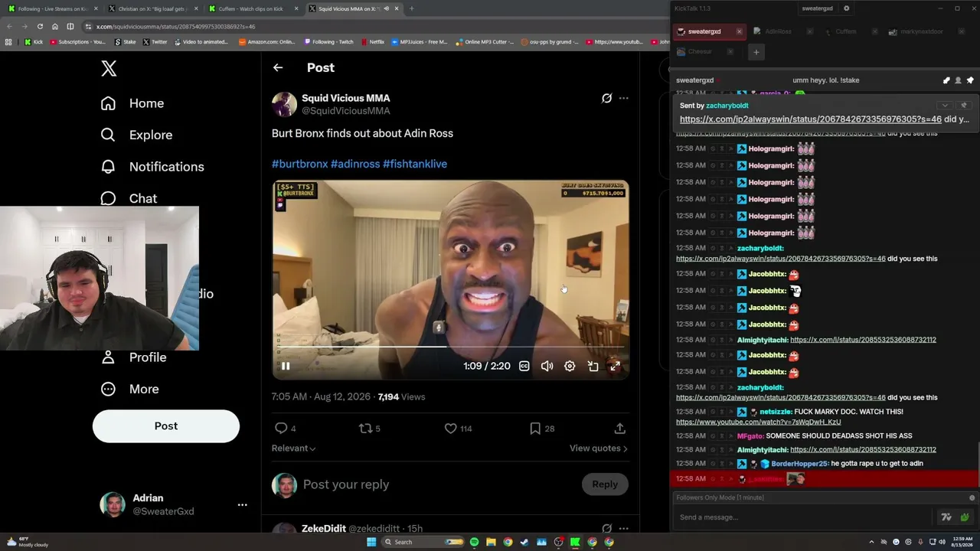The image size is (980, 551).
Task: Open the Stake bookmark
Action: pos(126,42)
